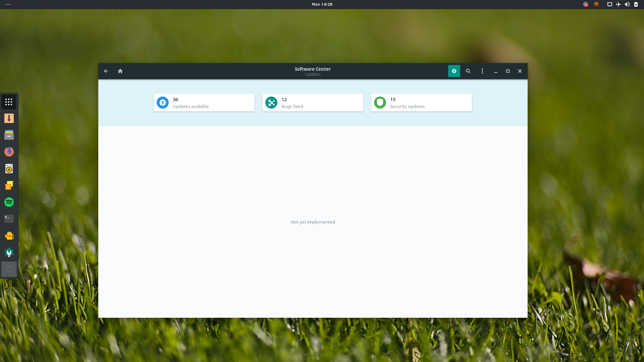Viewport: 644px width, 362px height.
Task: Click the blue notification tray icon
Action: (x=586, y=4)
